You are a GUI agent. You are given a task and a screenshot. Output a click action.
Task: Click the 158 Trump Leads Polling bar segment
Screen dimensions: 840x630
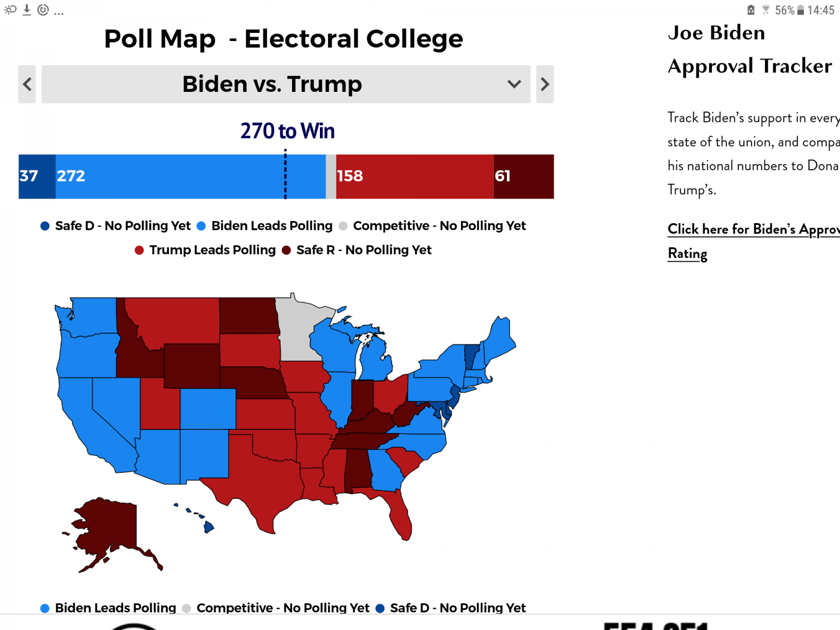pos(415,177)
